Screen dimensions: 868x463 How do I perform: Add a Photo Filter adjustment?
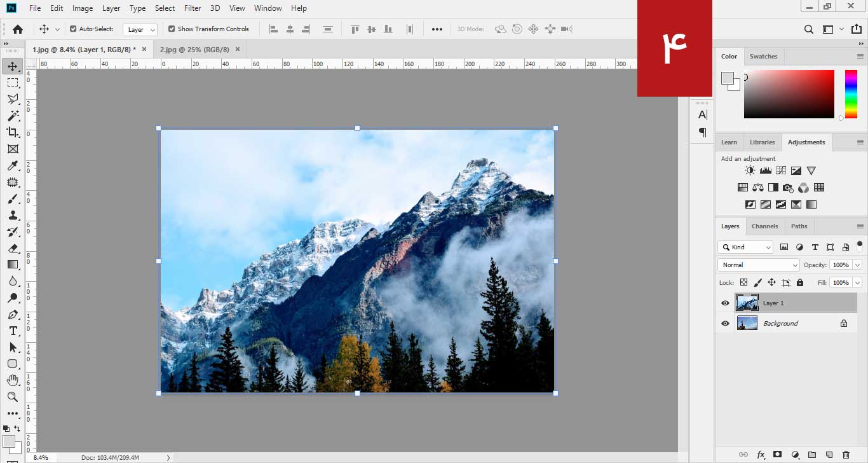click(x=788, y=188)
